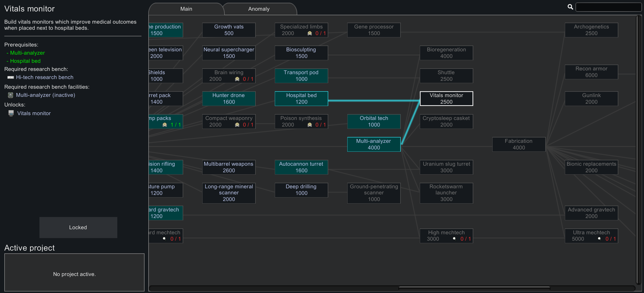Focus the research search field
This screenshot has width=644, height=293.
[608, 7]
